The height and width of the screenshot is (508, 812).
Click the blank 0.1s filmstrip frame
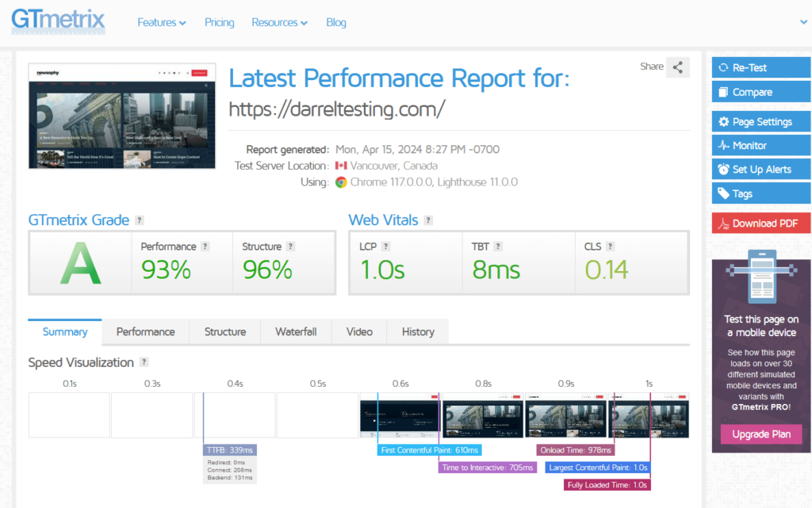click(x=69, y=415)
